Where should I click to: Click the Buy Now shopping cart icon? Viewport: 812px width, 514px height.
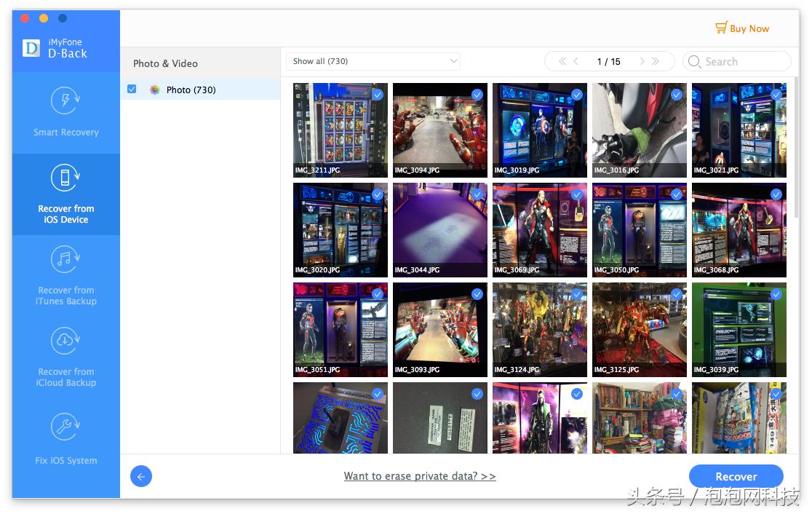click(x=721, y=28)
